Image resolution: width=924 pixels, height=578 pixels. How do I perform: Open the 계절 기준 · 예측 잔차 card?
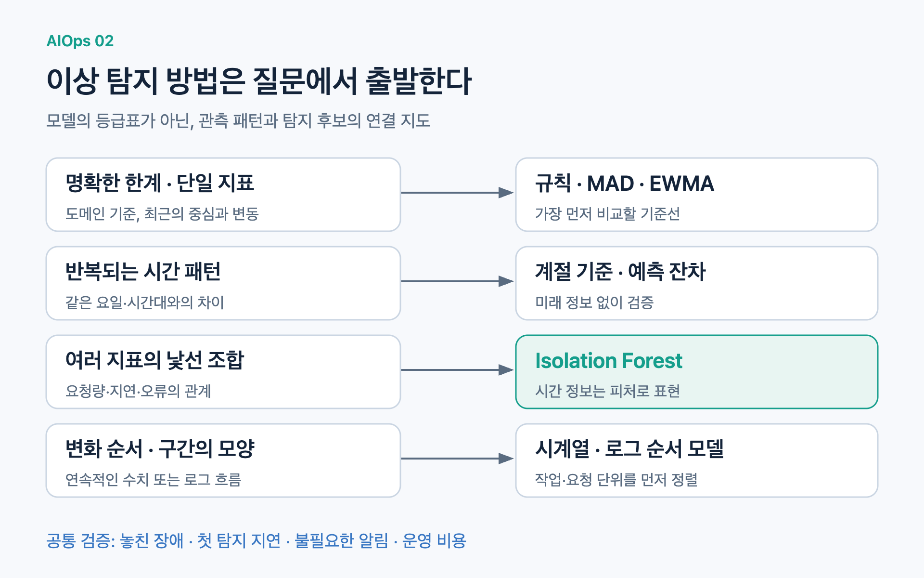point(697,283)
